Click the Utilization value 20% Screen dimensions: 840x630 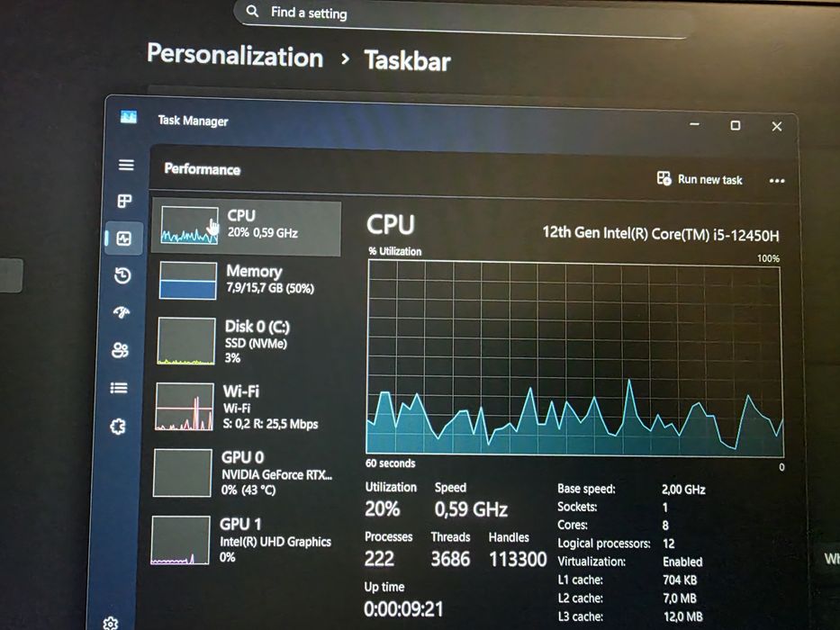[x=382, y=508]
